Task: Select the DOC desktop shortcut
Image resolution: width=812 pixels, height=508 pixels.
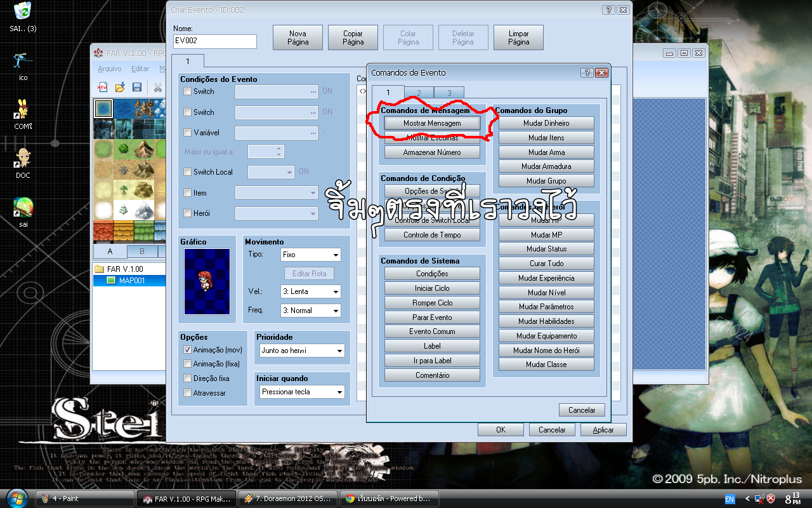Action: (x=23, y=163)
